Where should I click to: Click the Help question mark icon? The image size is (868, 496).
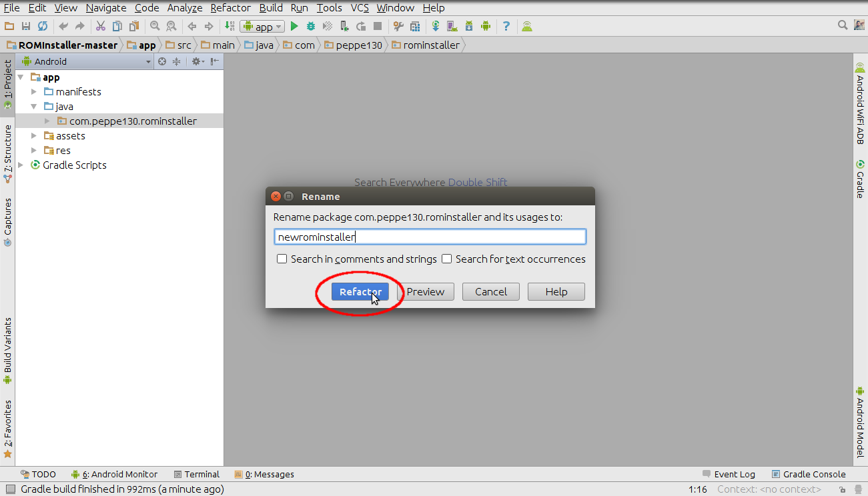(x=506, y=26)
